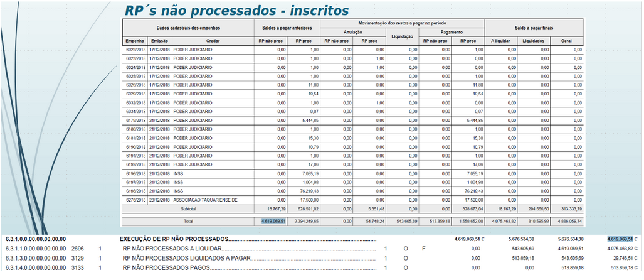Select the 'Emissão' column header
This screenshot has height=280, width=644.
click(159, 41)
